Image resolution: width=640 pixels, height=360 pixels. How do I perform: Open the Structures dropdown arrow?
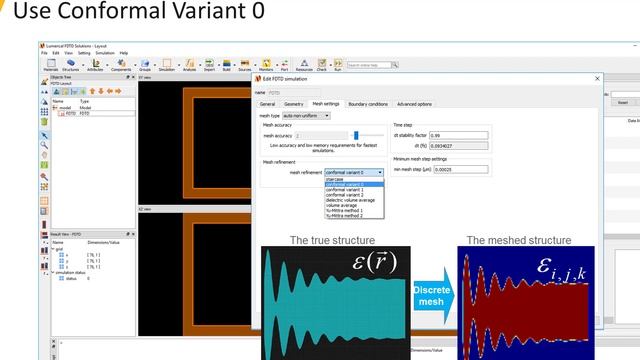click(x=83, y=65)
